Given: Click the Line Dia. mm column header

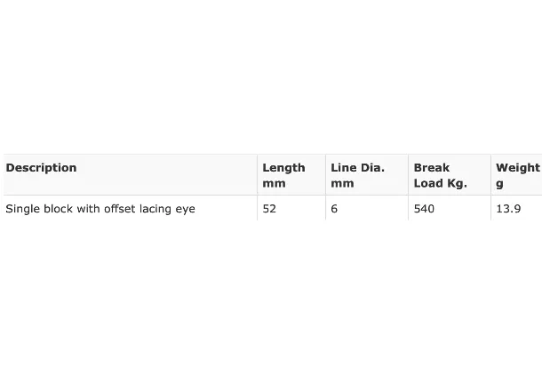Looking at the screenshot, I should coord(367,175).
